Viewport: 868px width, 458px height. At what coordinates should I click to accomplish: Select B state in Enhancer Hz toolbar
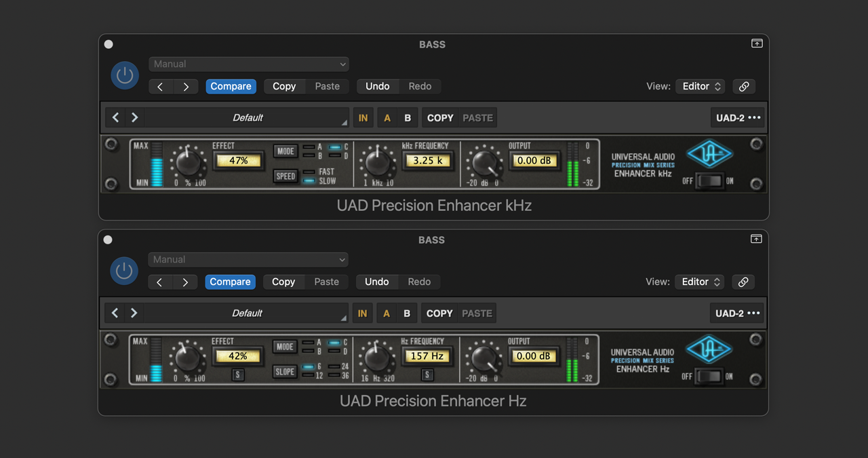click(x=407, y=313)
